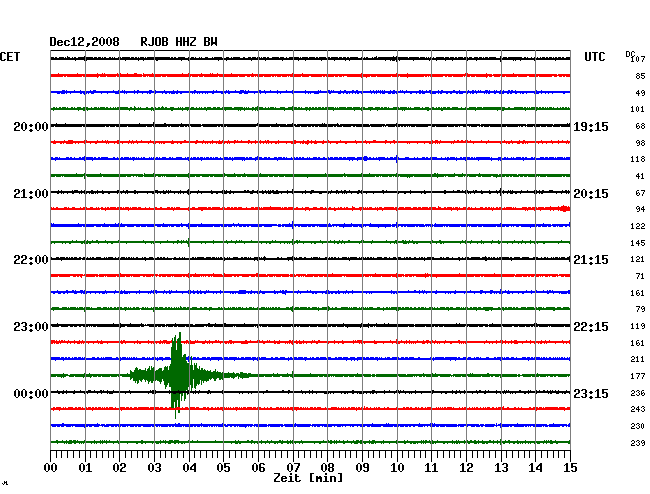
Task: Click the DC value "119"
Action: point(638,326)
